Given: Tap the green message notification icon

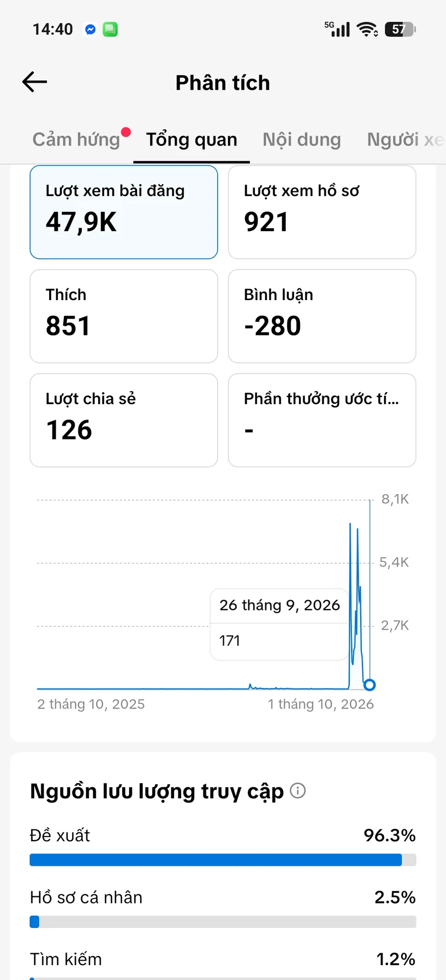Looking at the screenshot, I should point(110,30).
